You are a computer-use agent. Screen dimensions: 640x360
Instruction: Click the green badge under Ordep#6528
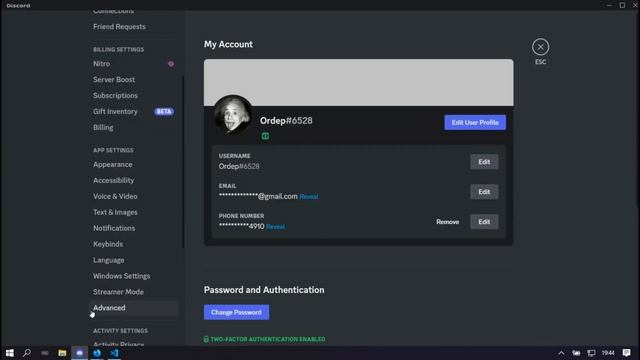click(x=265, y=136)
